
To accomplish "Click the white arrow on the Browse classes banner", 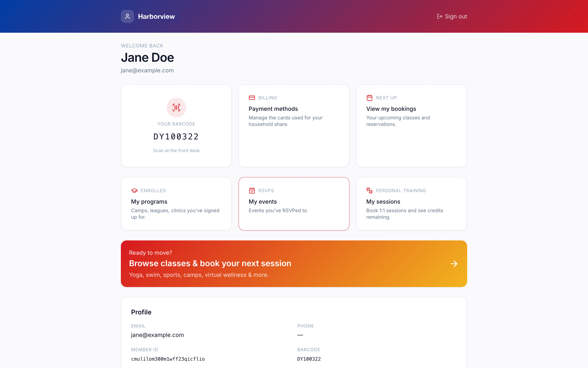I will pos(454,264).
